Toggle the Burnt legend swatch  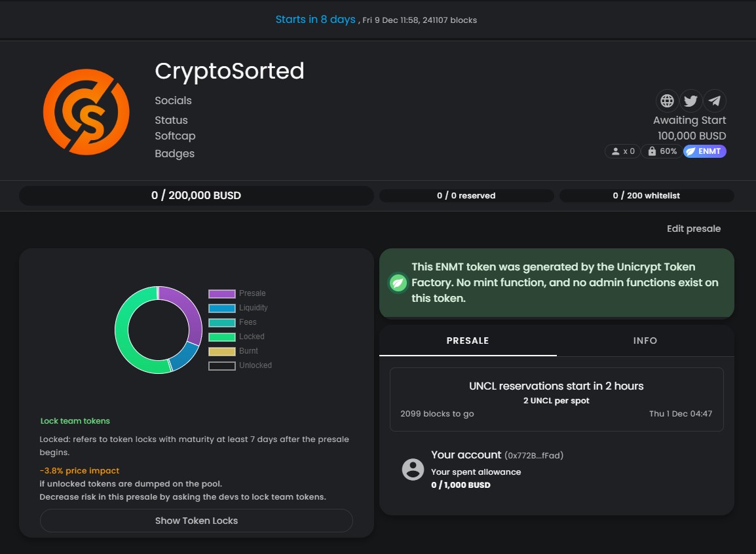(x=222, y=351)
